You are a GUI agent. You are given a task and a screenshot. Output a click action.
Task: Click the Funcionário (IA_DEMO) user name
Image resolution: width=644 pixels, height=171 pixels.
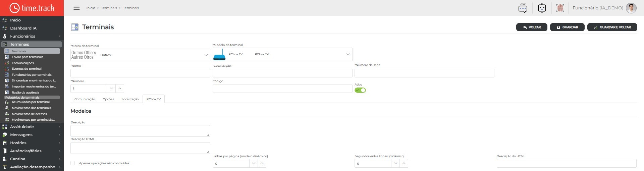598,8
